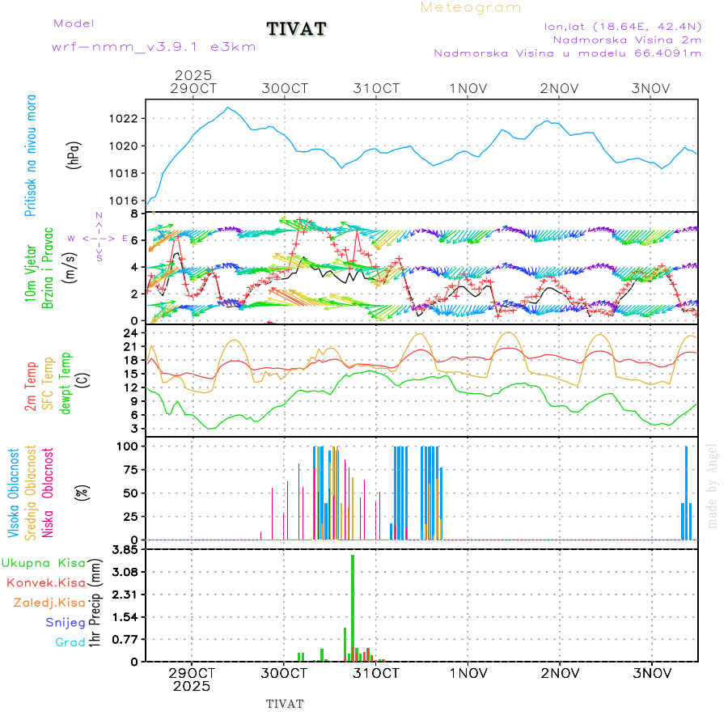Select the Meteogram heading text
Image resolution: width=728 pixels, height=728 pixels.
click(x=471, y=7)
